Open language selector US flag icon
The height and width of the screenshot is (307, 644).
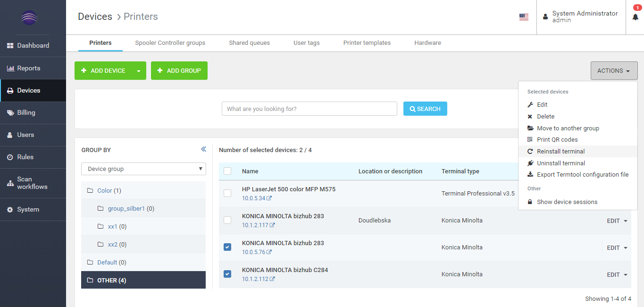(524, 17)
